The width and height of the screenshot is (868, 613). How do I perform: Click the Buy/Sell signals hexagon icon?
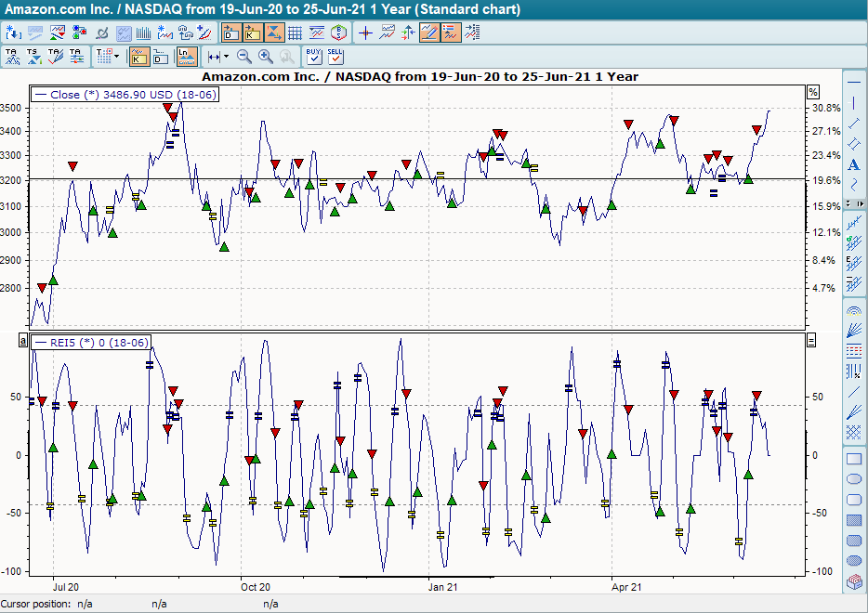click(338, 33)
